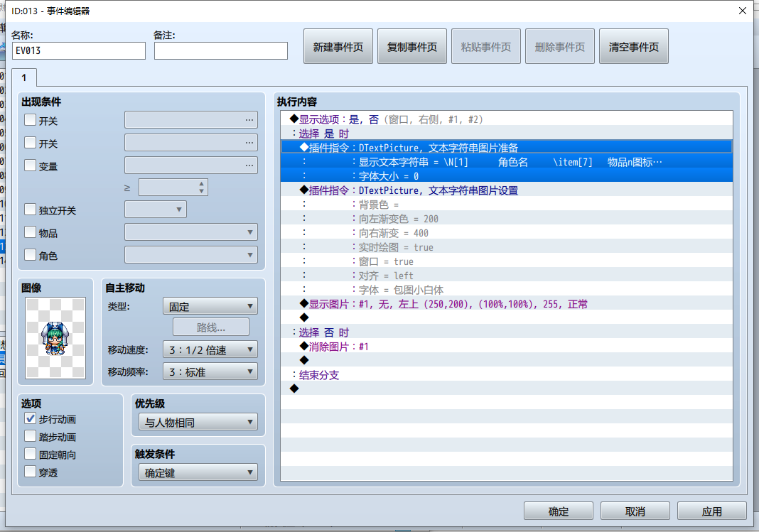The width and height of the screenshot is (759, 532).
Task: Select the empty diamond line under 显示图片
Action: click(x=507, y=317)
